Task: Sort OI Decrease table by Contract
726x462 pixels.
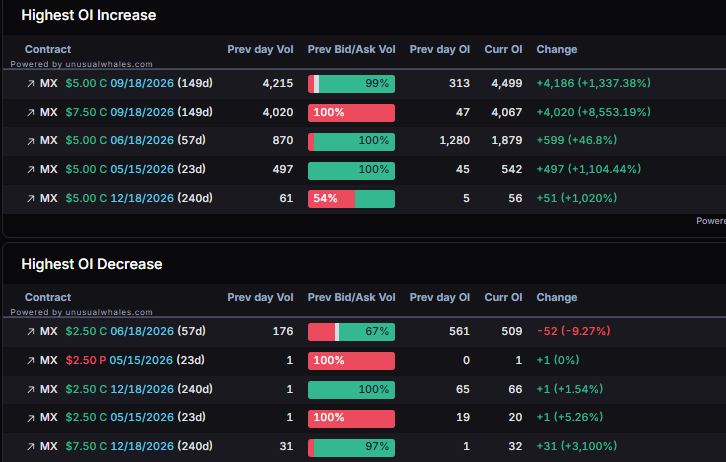Action: pyautogui.click(x=48, y=297)
